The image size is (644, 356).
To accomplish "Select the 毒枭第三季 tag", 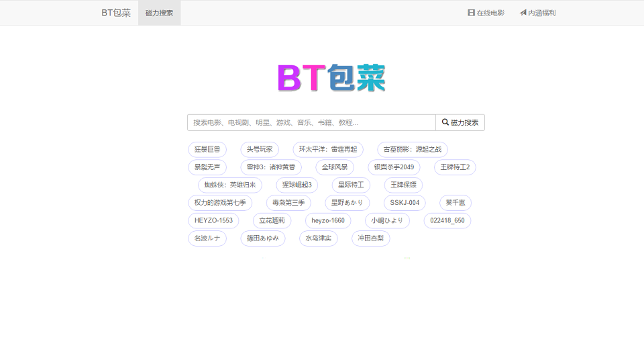I will pos(288,203).
